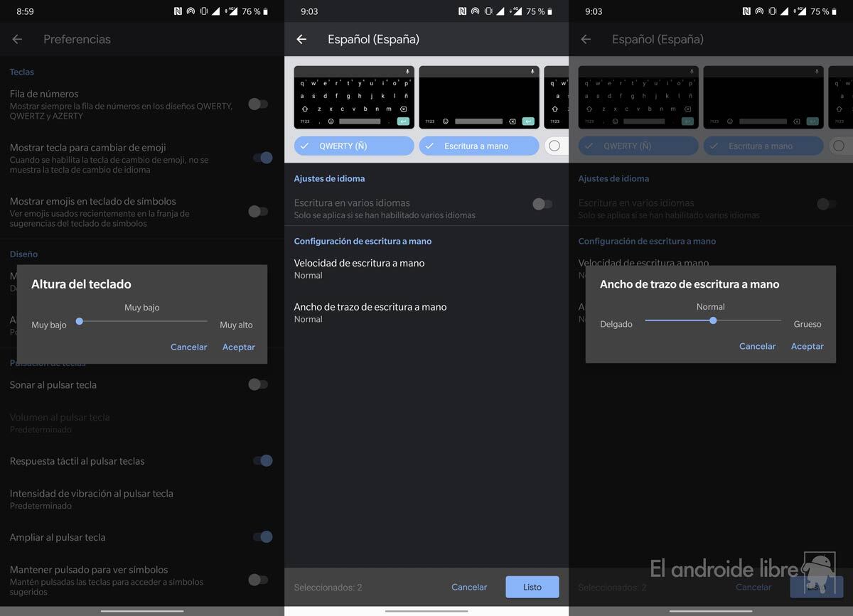Select the QWERTY keyboard preview thumbnail
Image resolution: width=853 pixels, height=616 pixels.
click(354, 97)
